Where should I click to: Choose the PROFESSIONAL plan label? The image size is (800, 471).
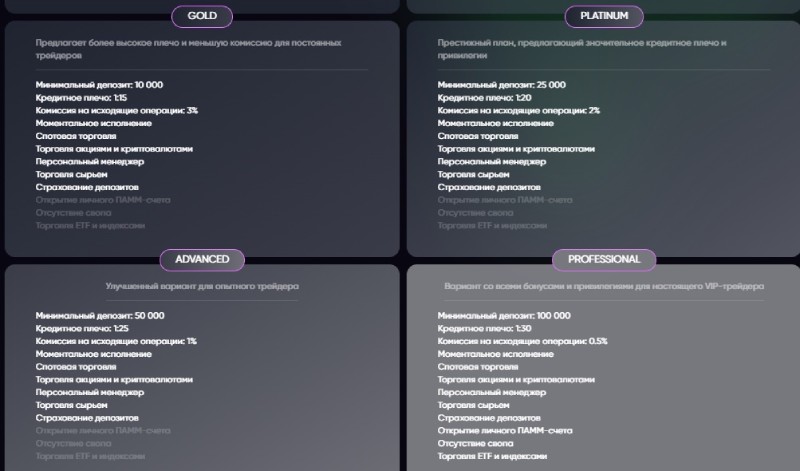pos(604,260)
